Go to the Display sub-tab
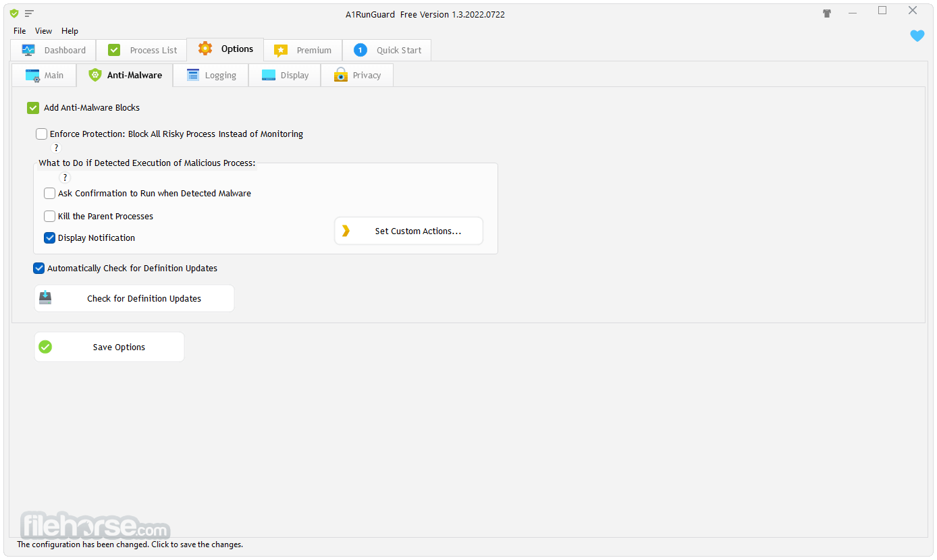The image size is (937, 560). [285, 76]
